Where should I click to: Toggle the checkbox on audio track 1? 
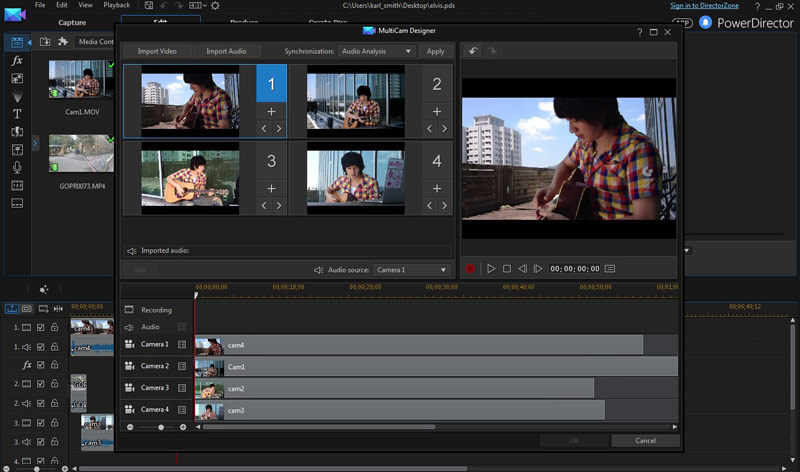[41, 347]
